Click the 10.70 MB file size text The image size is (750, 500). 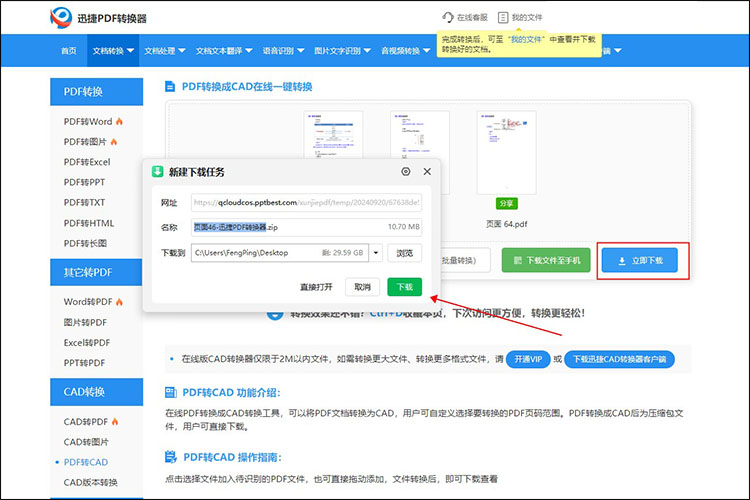404,227
